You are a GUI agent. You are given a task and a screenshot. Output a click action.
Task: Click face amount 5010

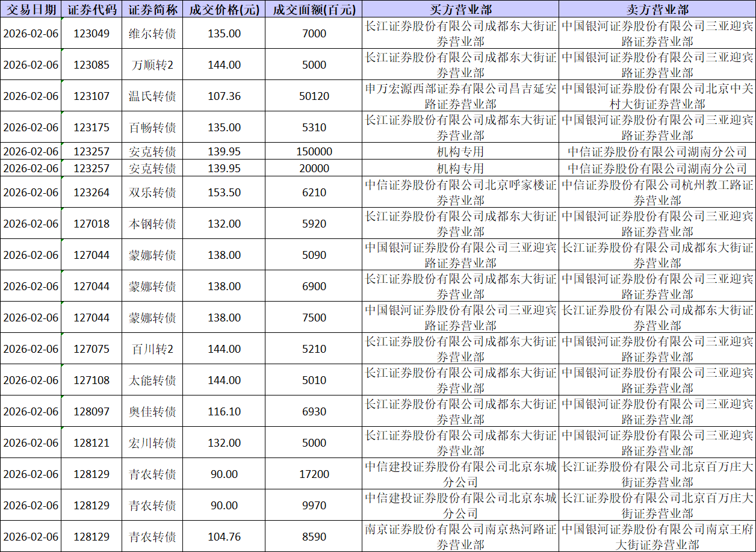(314, 380)
